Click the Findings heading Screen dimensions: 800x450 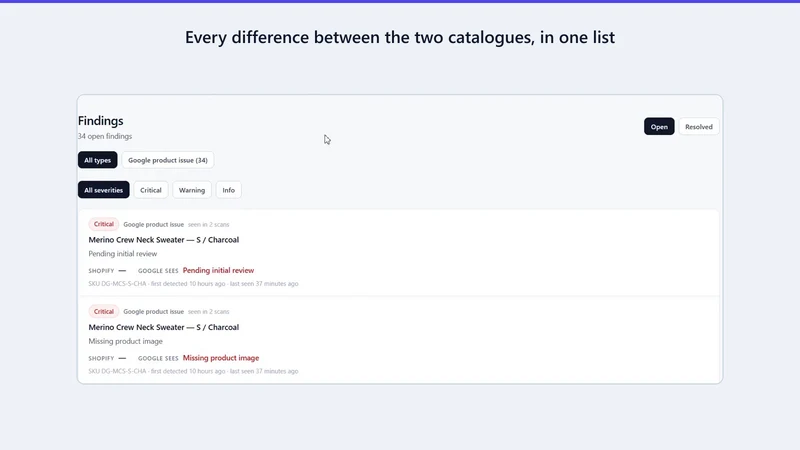pyautogui.click(x=101, y=121)
